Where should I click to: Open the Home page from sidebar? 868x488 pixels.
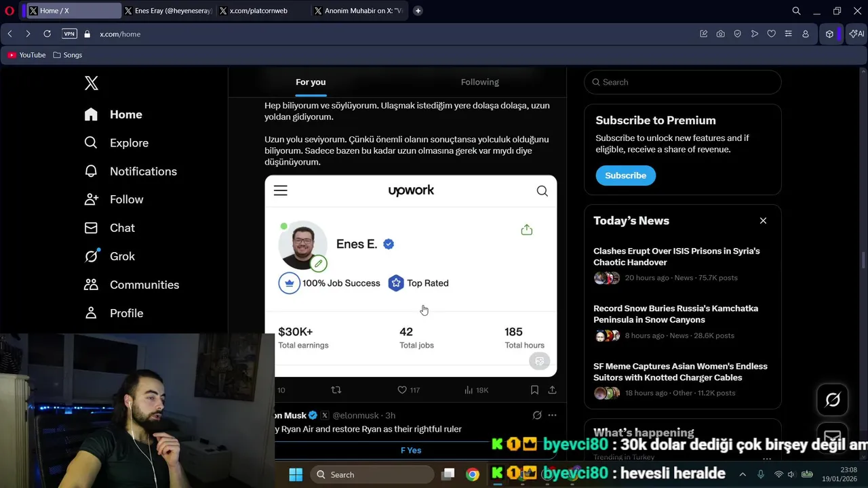click(113, 115)
